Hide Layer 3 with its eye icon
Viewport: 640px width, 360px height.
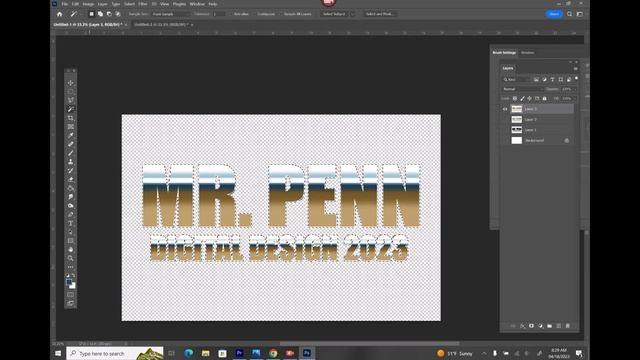click(x=505, y=109)
